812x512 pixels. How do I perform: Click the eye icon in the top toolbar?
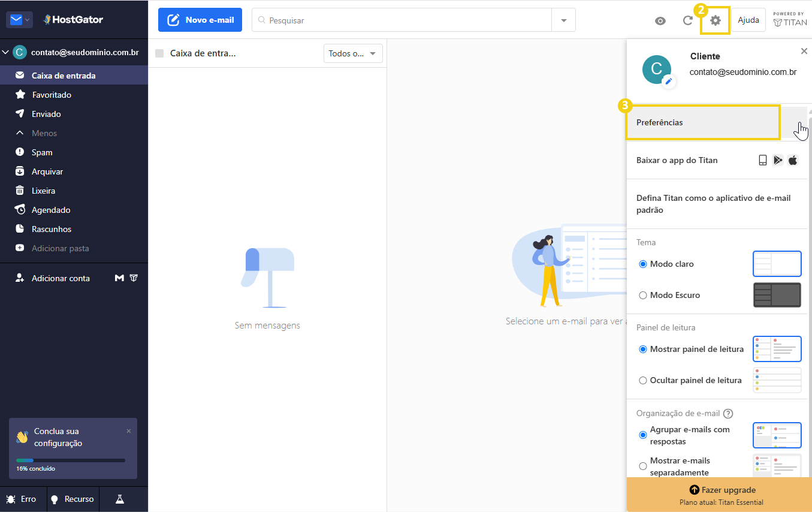coord(660,20)
